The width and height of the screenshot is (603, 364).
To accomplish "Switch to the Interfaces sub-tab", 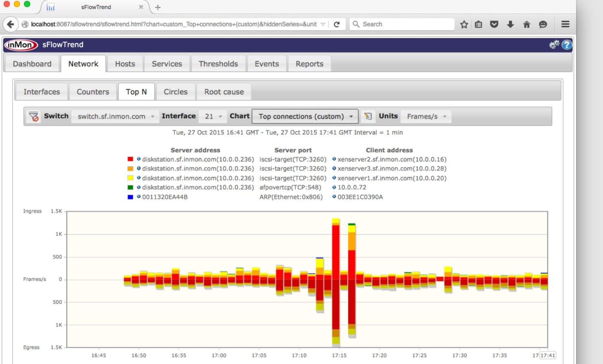I will pos(42,92).
